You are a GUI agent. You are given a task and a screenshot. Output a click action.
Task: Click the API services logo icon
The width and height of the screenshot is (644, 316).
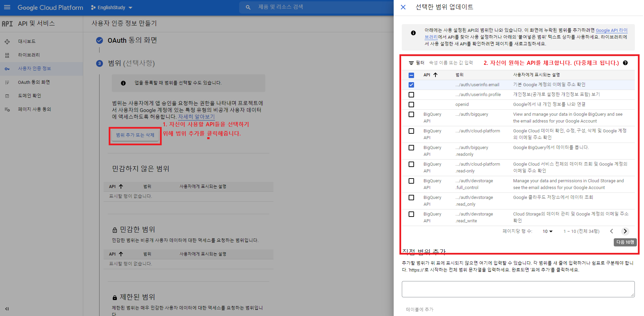pos(7,23)
